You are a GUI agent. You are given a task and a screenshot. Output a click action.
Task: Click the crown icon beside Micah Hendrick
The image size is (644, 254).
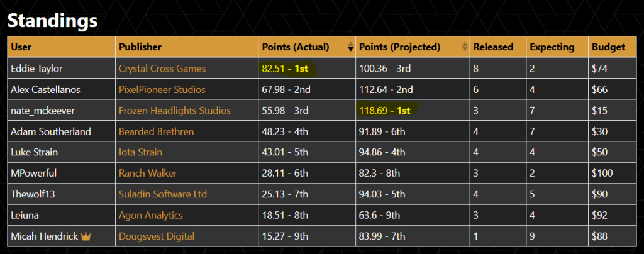pos(86,236)
